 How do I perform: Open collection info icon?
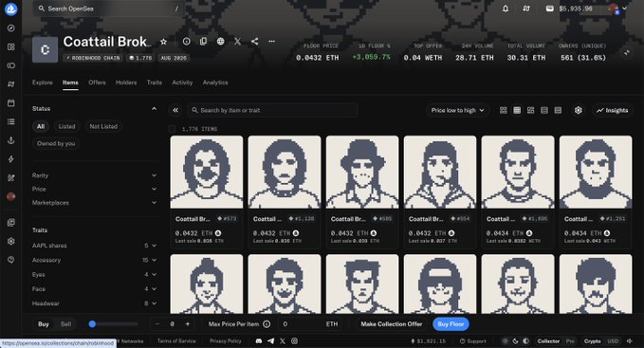(187, 42)
